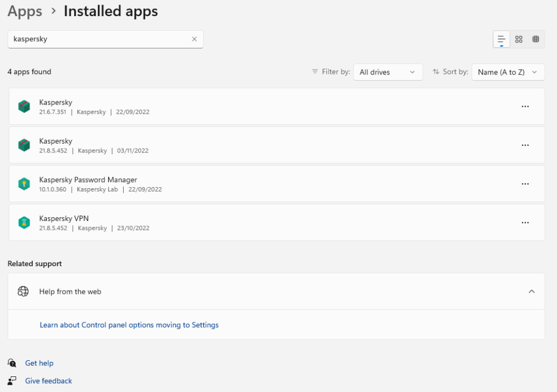Clear the kaspersky search text
The width and height of the screenshot is (557, 392).
pyautogui.click(x=194, y=39)
